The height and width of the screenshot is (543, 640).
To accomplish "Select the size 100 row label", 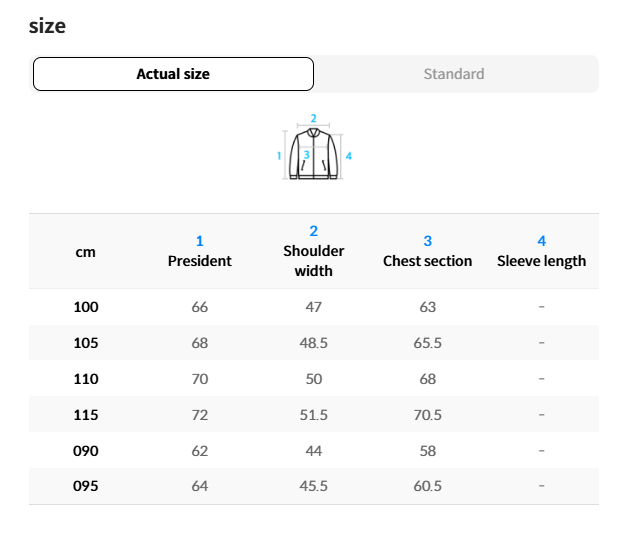I will (86, 307).
